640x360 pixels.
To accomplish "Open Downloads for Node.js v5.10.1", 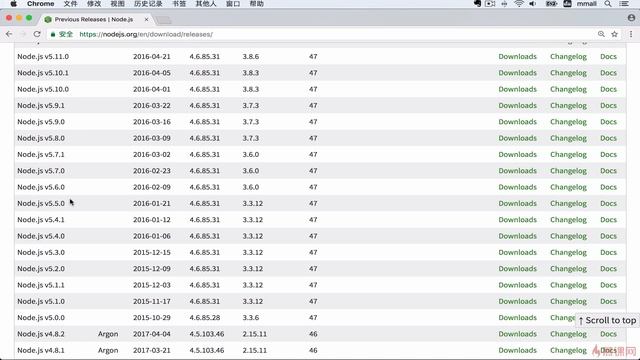I will 517,73.
